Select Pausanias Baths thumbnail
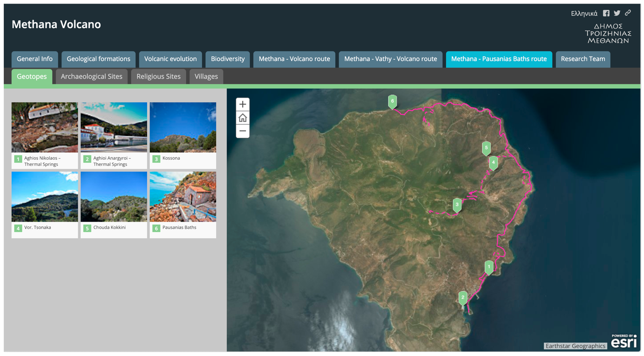644x356 pixels. (x=183, y=197)
